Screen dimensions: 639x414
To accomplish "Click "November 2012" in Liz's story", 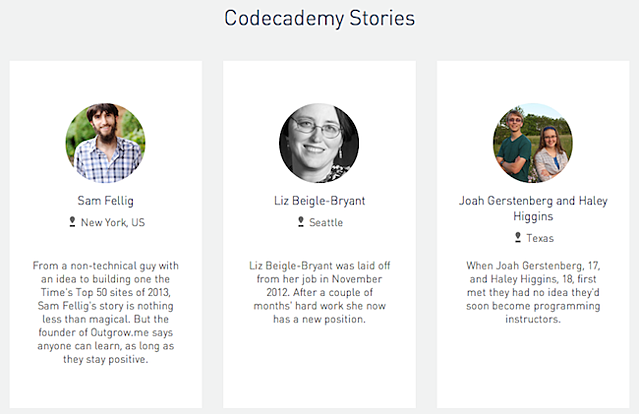I will [x=355, y=279].
